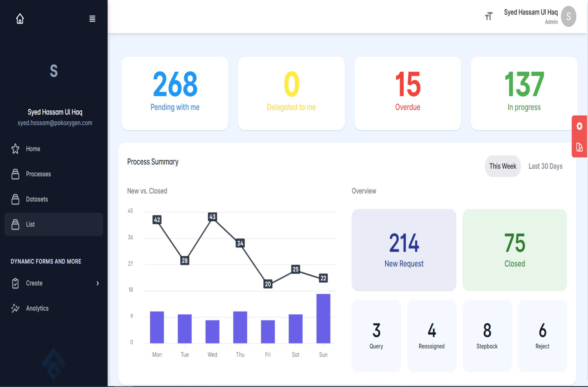The image size is (588, 387).
Task: Click the text size icon in top bar
Action: click(489, 16)
